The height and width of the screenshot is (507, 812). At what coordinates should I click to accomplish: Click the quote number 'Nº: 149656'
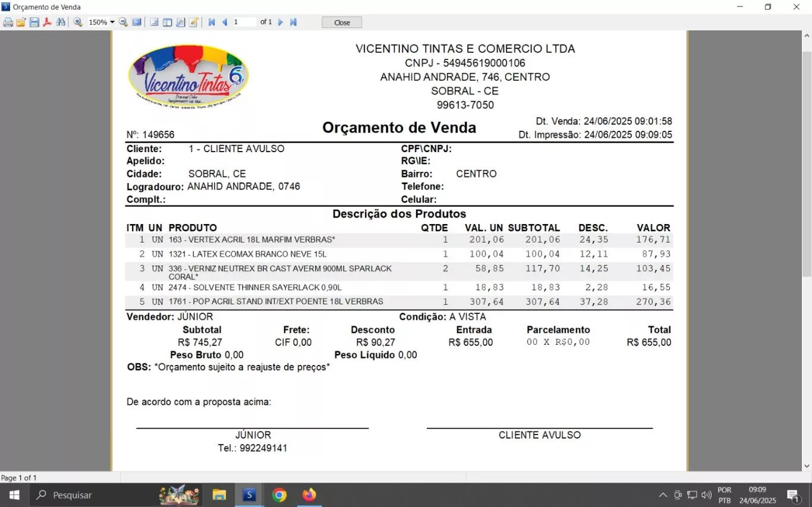150,135
